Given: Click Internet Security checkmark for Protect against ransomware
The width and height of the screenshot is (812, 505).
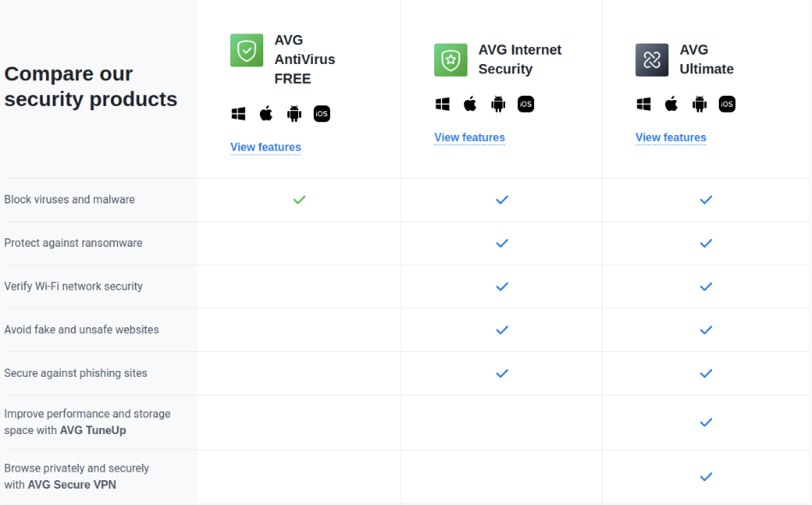Looking at the screenshot, I should click(x=502, y=244).
